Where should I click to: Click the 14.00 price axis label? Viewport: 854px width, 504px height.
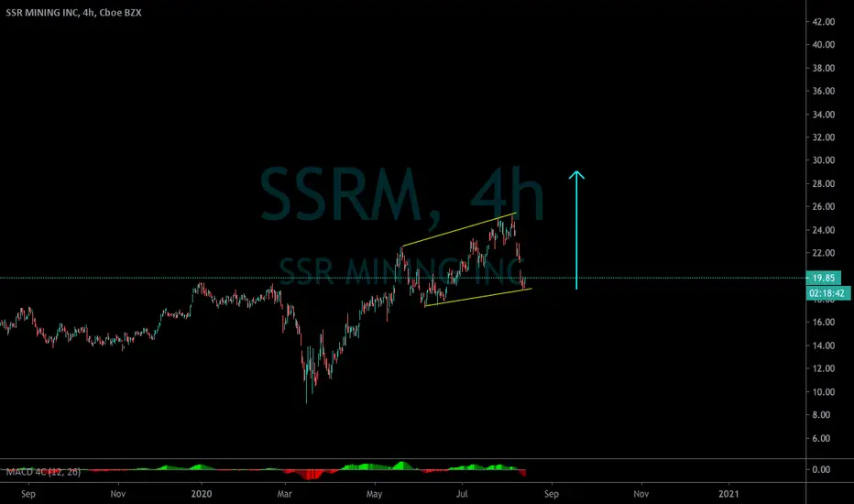824,345
